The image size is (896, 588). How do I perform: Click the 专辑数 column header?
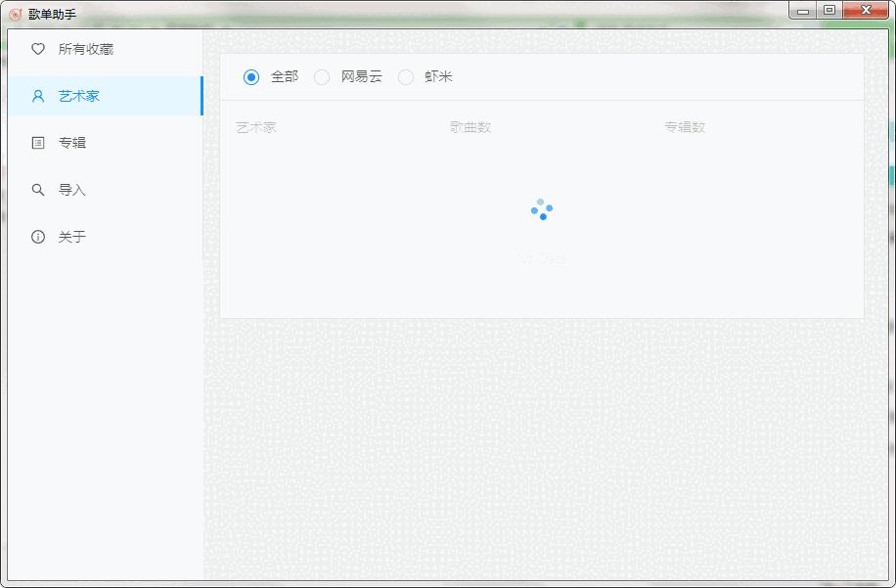pyautogui.click(x=685, y=127)
